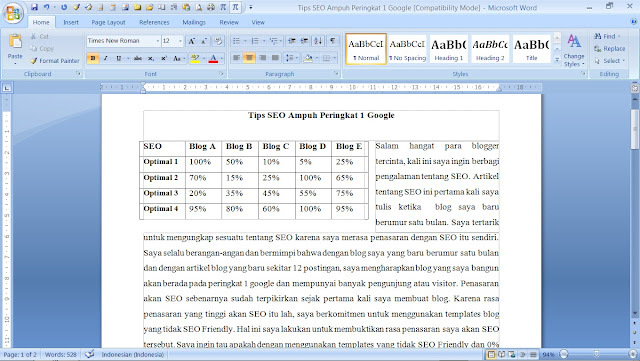
Task: Click the Grow Font icon
Action: 191,41
